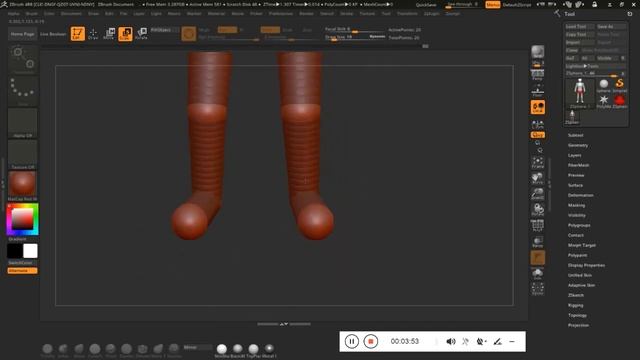Toggle the Floor grid icon
The width and height of the screenshot is (640, 360).
pyautogui.click(x=538, y=92)
